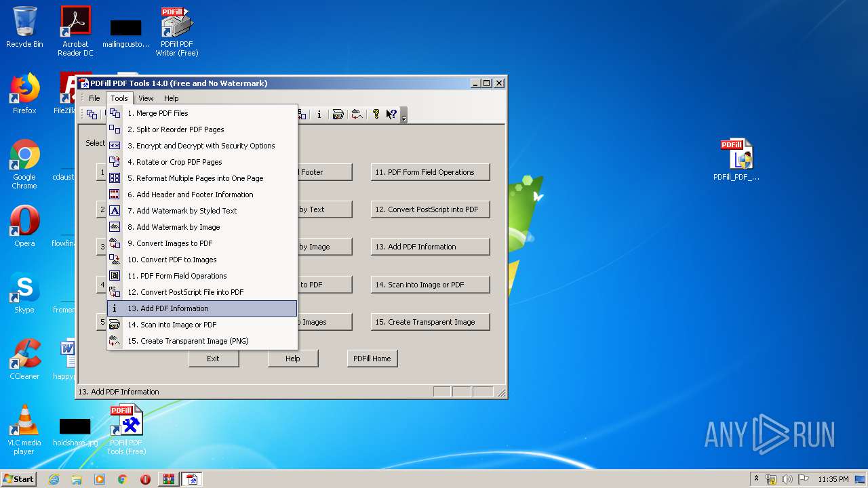
Task: Click the yellow question mark Help toolbar icon
Action: click(376, 115)
